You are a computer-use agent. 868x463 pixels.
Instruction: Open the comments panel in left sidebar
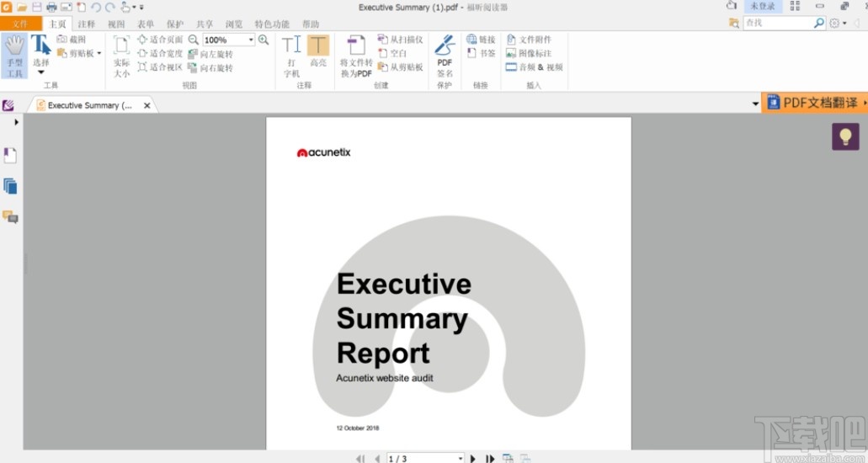point(10,217)
